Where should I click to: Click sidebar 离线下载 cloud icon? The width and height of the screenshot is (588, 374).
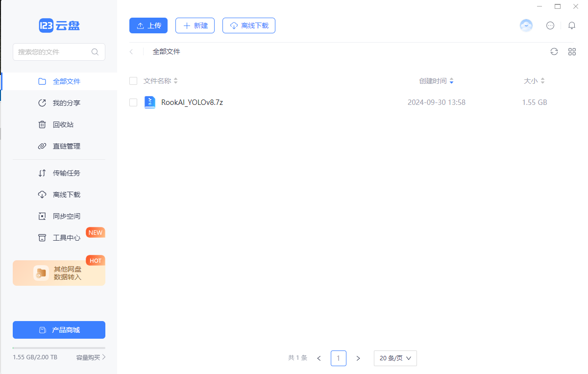42,195
